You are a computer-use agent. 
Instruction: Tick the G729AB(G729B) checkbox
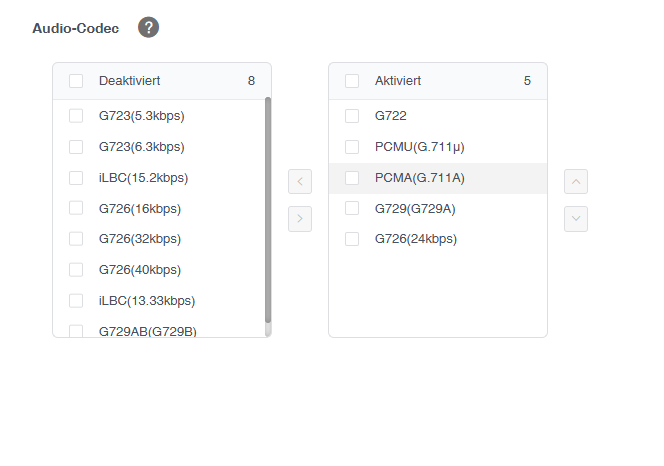click(76, 331)
